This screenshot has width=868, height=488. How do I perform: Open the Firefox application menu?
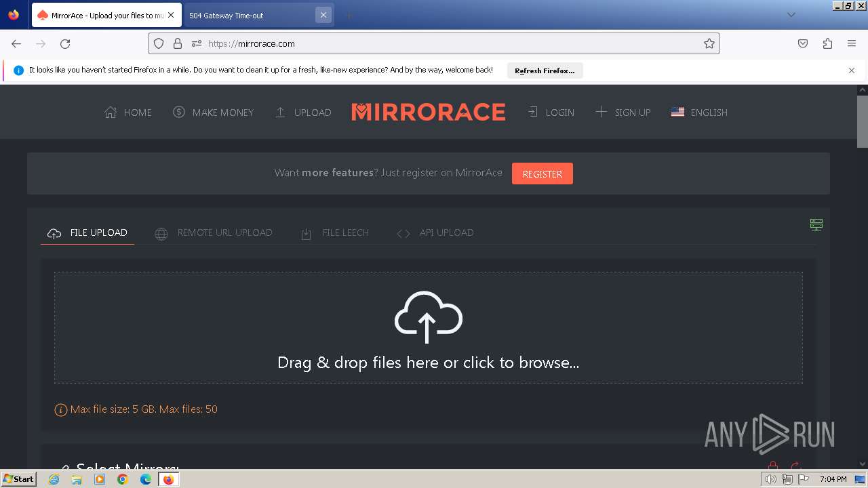852,43
